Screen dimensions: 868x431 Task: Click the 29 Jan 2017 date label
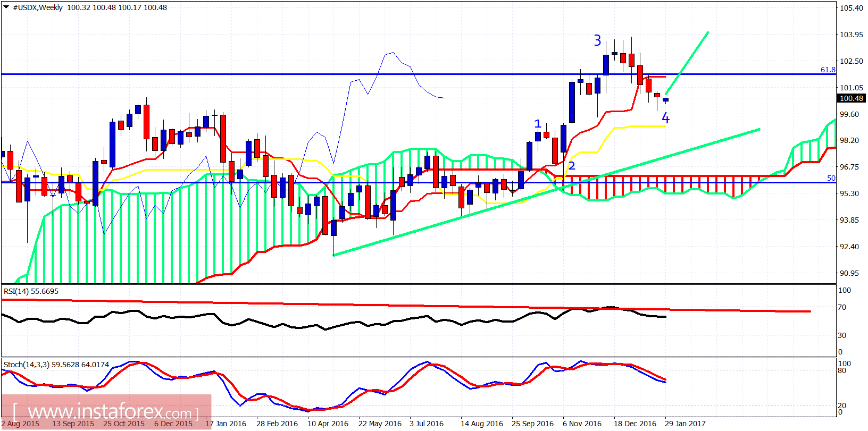click(x=685, y=424)
